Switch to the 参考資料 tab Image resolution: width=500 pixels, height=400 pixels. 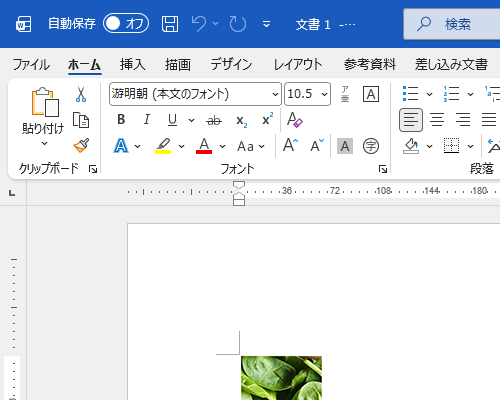[370, 64]
